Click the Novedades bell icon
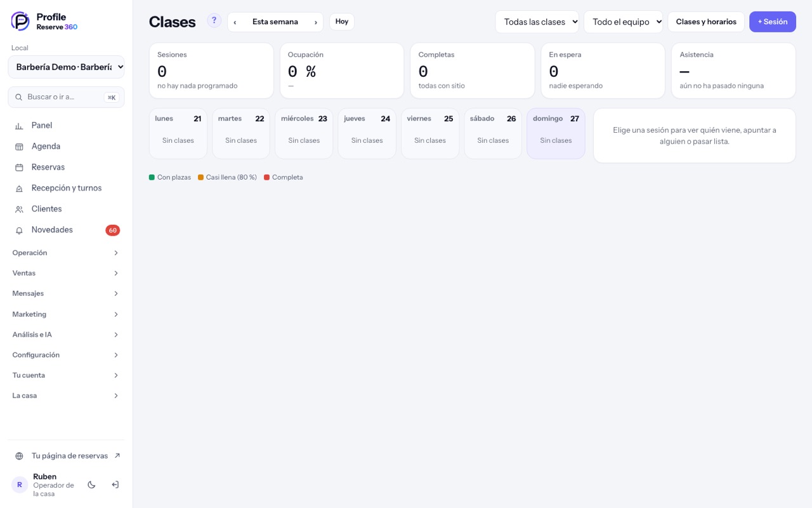Screen dimensions: 812x508 (x=19, y=231)
